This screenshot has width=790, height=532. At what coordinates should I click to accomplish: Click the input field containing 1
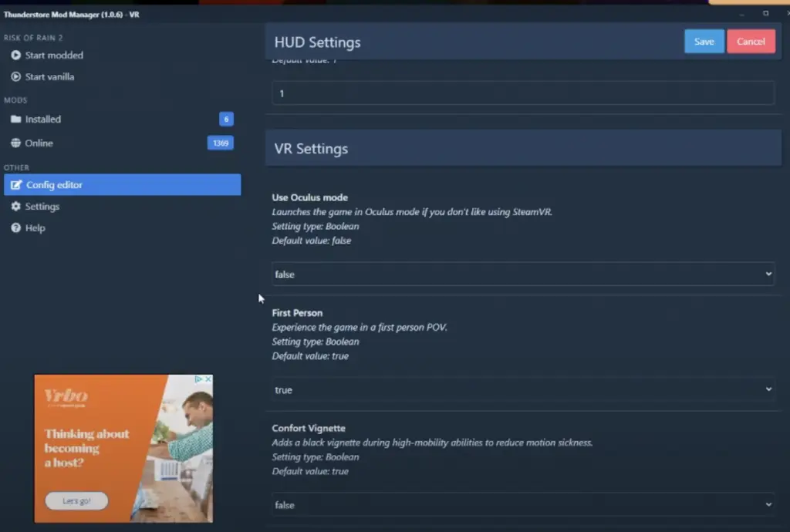tap(523, 93)
